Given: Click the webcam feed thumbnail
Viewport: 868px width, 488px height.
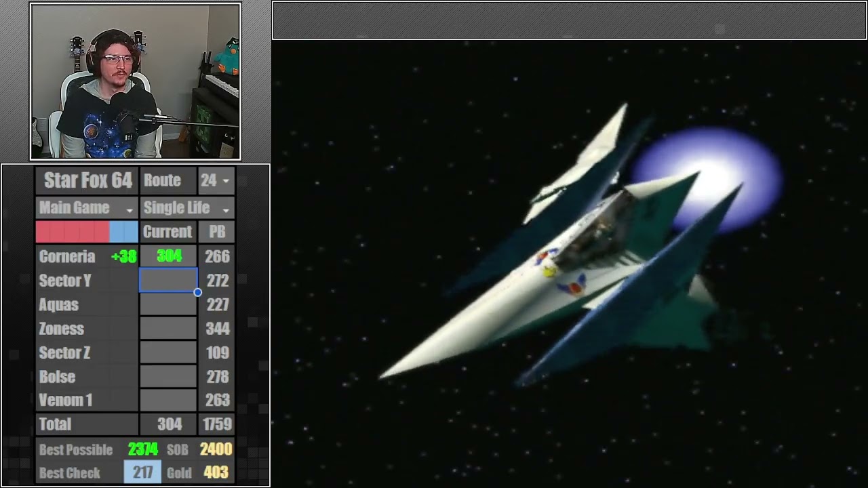Looking at the screenshot, I should coord(136,81).
